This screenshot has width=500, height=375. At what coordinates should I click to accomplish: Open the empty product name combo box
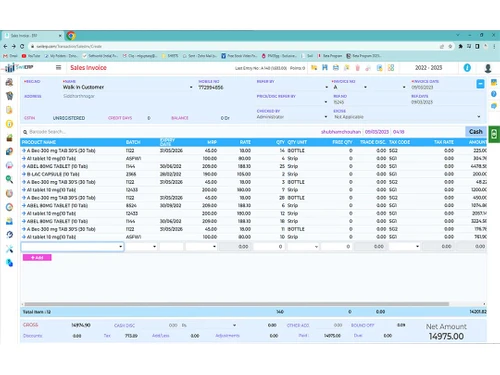tap(72, 247)
